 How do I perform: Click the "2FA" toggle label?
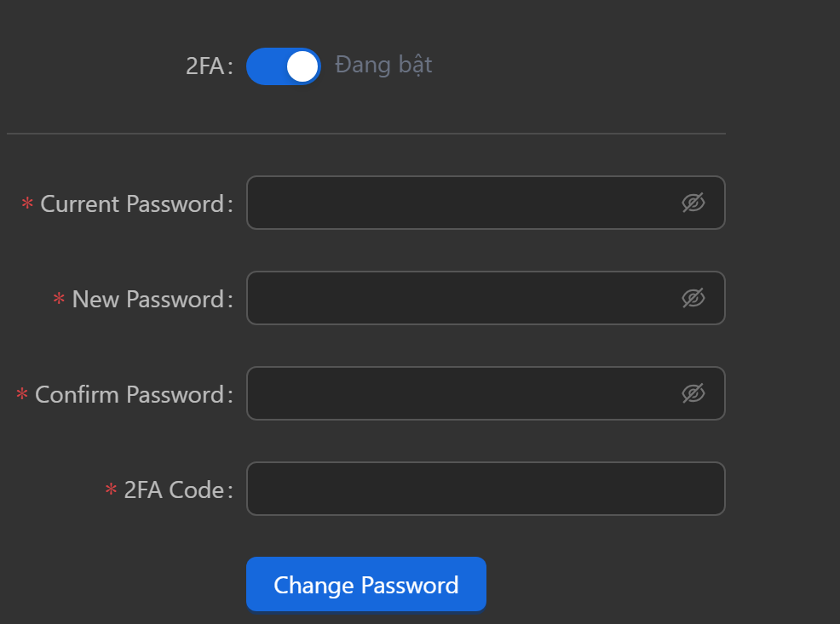[x=204, y=66]
